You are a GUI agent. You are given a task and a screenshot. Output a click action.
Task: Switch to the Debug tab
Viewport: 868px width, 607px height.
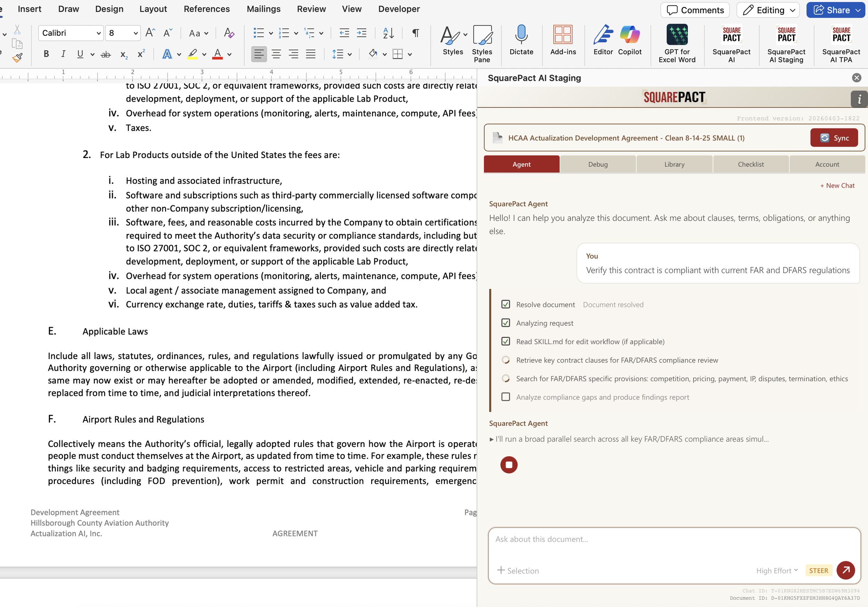(598, 164)
